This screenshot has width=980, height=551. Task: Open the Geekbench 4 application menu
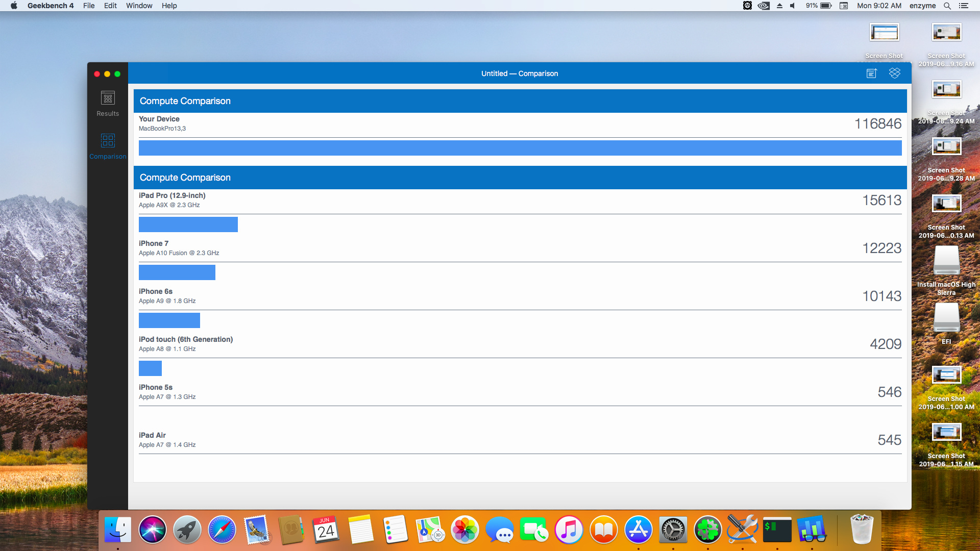point(51,6)
